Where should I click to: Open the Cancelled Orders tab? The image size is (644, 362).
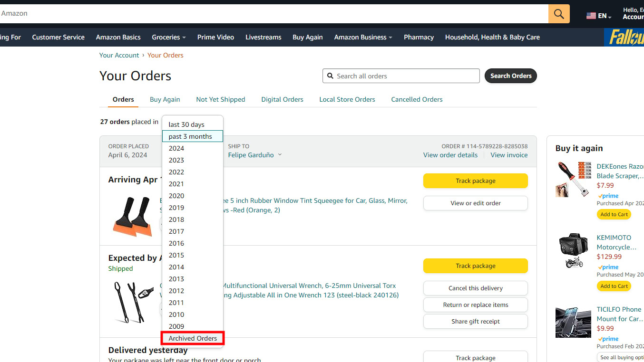[x=417, y=99]
